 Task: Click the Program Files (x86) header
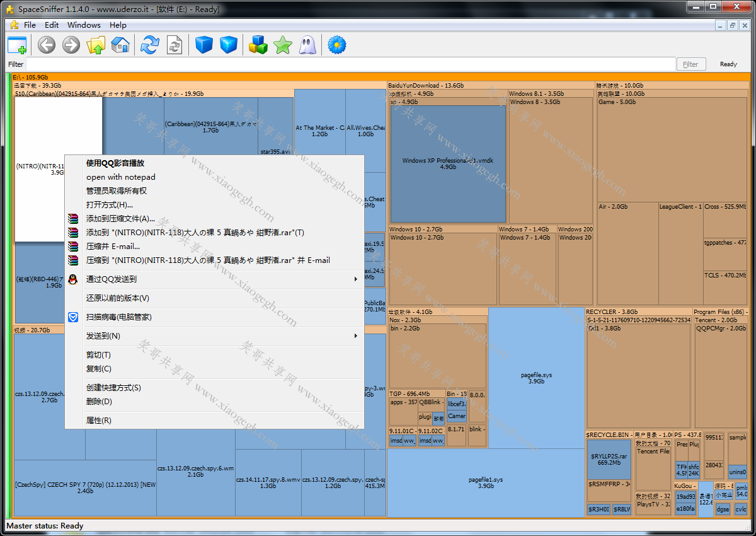pyautogui.click(x=720, y=312)
